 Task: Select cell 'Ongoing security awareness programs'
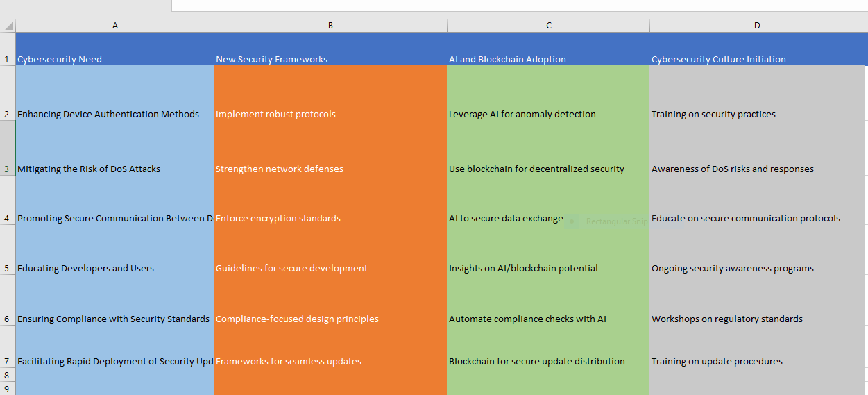(757, 249)
